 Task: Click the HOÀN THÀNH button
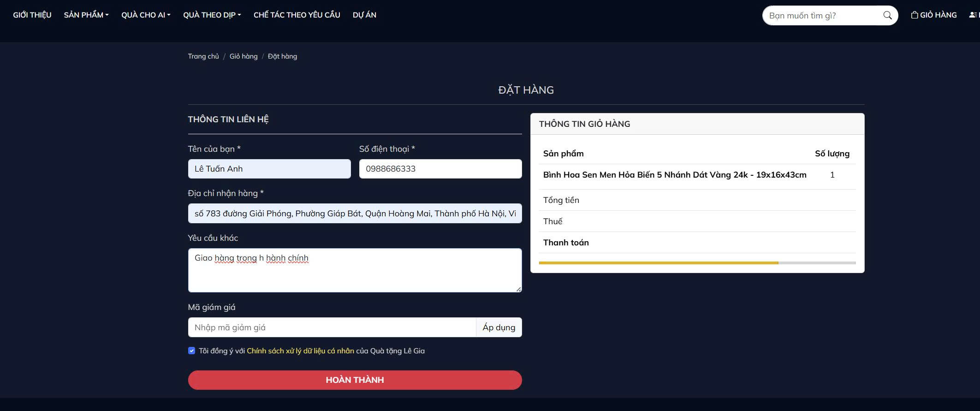click(355, 380)
